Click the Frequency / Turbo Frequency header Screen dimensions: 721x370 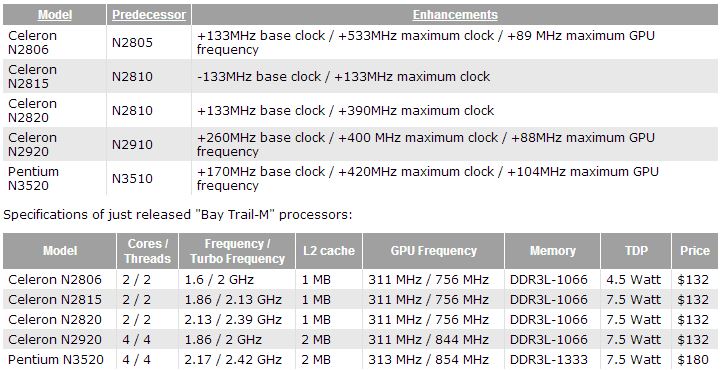(237, 251)
